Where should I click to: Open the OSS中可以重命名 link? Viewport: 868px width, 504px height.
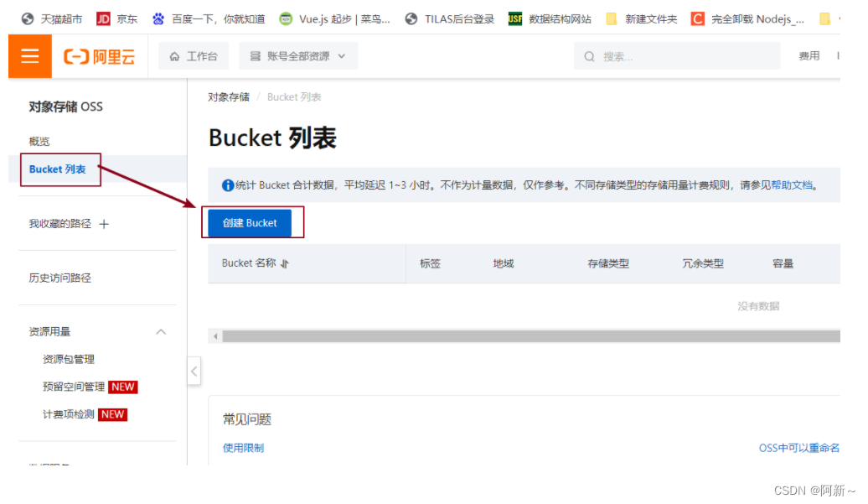[798, 448]
